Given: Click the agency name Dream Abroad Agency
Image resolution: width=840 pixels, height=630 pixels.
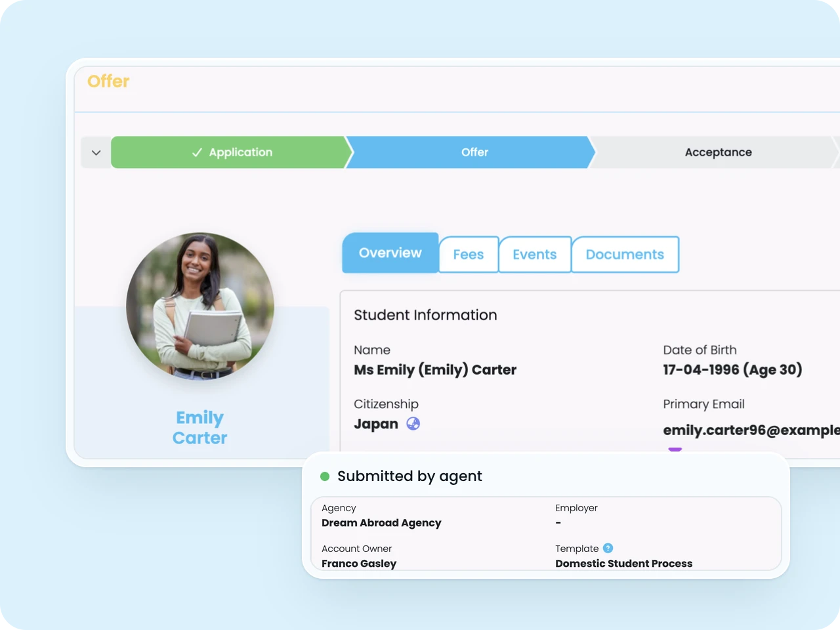Looking at the screenshot, I should 381,523.
